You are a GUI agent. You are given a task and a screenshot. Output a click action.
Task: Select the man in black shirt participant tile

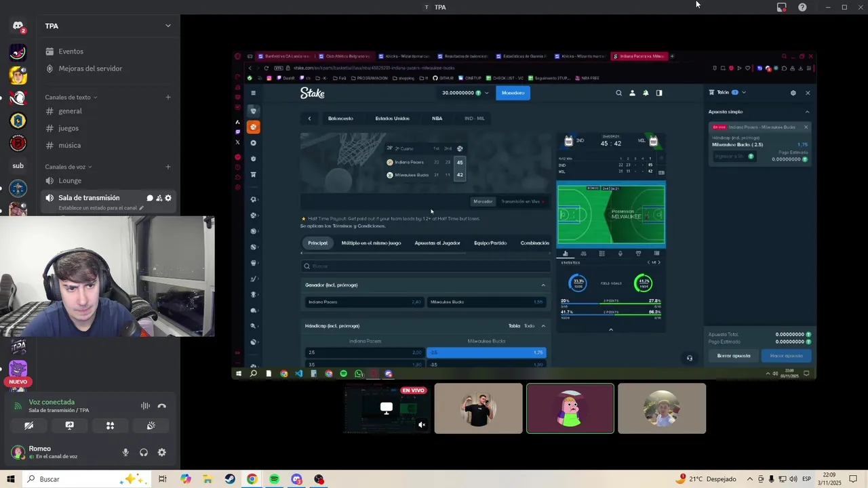click(479, 408)
